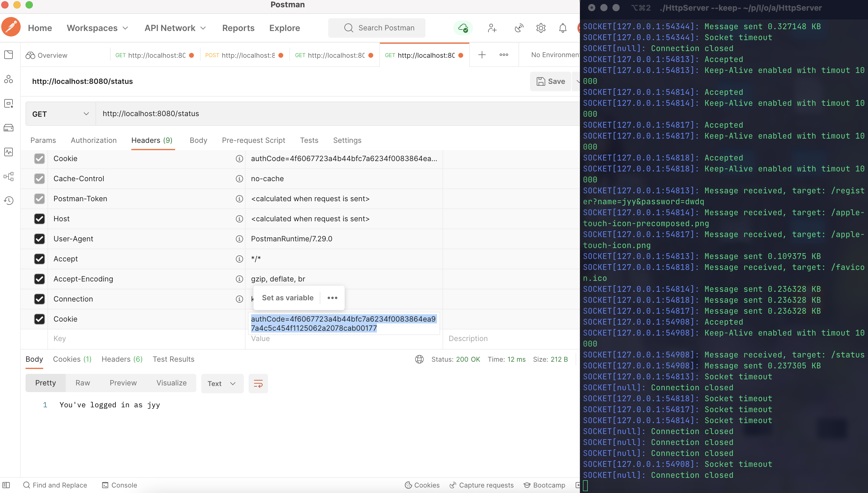Click the invite user icon

point(492,28)
